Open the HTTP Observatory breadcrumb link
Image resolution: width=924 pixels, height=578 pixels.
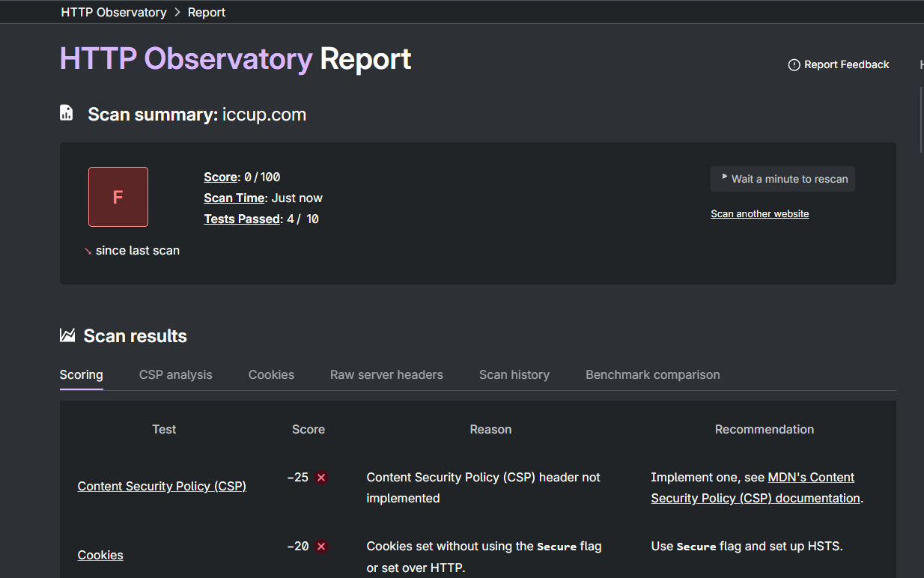(x=114, y=13)
